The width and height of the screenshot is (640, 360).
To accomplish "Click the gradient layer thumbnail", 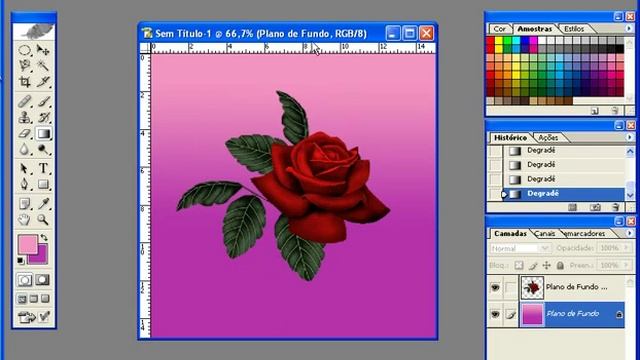I will (532, 314).
